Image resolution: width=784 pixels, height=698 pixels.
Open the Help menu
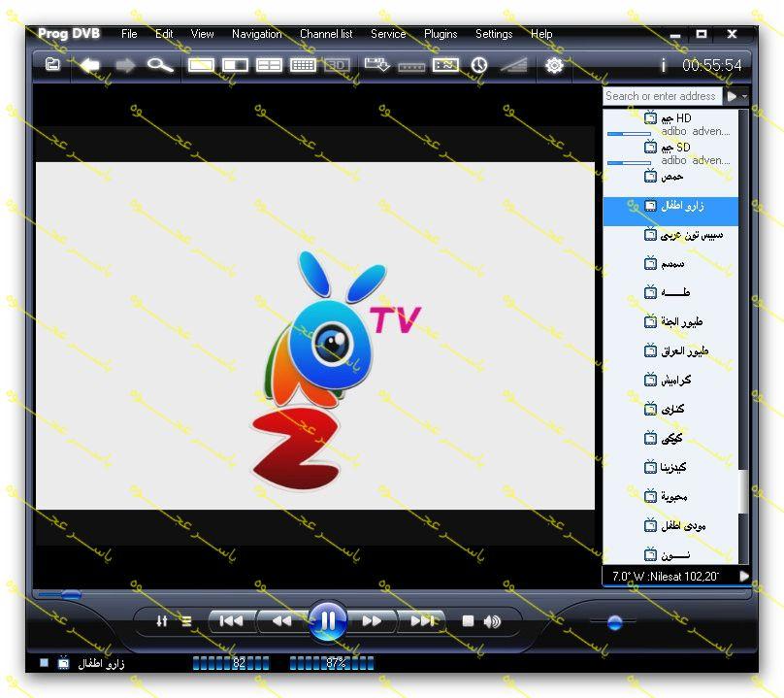541,34
